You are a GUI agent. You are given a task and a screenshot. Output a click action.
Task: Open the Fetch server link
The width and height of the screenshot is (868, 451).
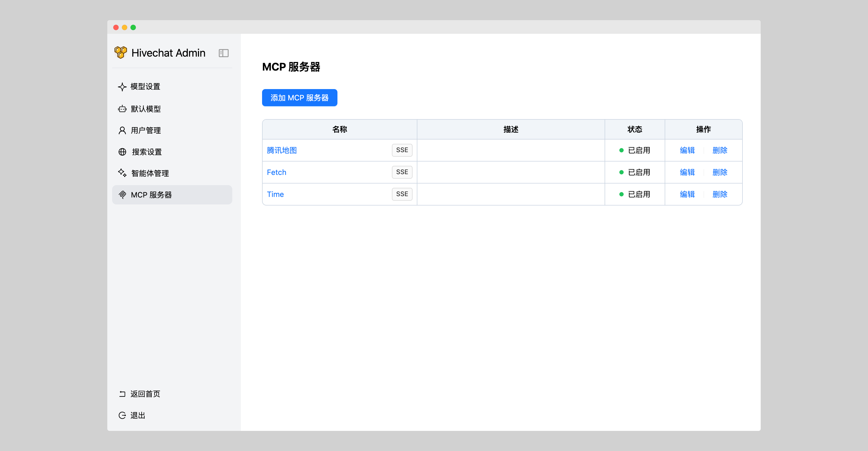[x=276, y=172]
